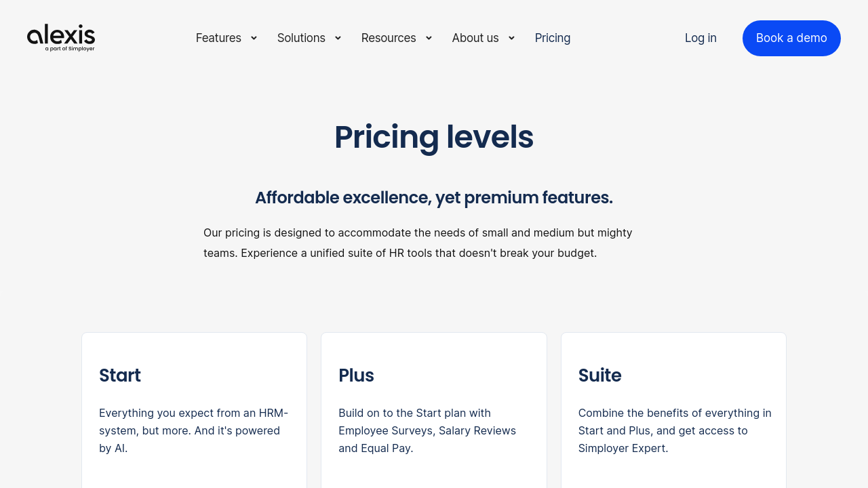Open the Solutions menu

(301, 38)
